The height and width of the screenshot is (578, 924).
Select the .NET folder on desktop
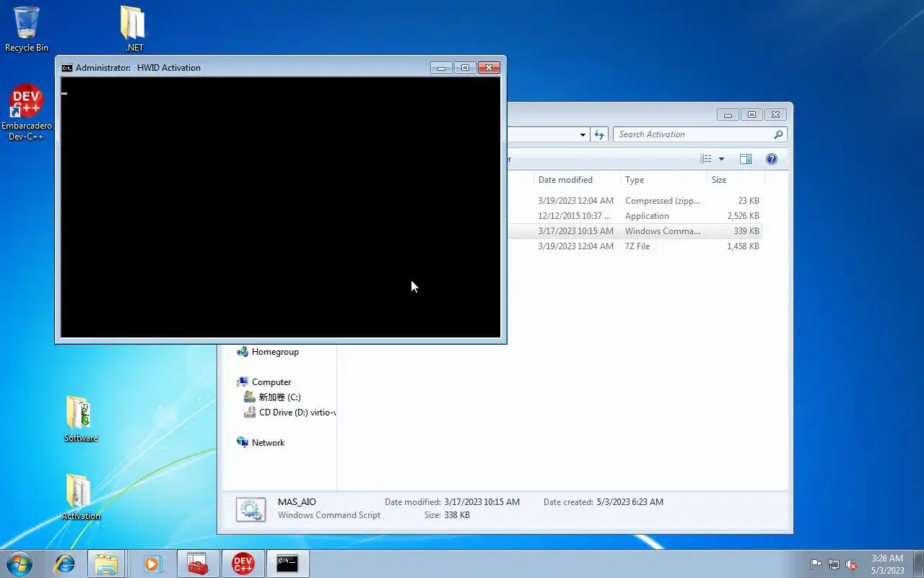click(134, 29)
